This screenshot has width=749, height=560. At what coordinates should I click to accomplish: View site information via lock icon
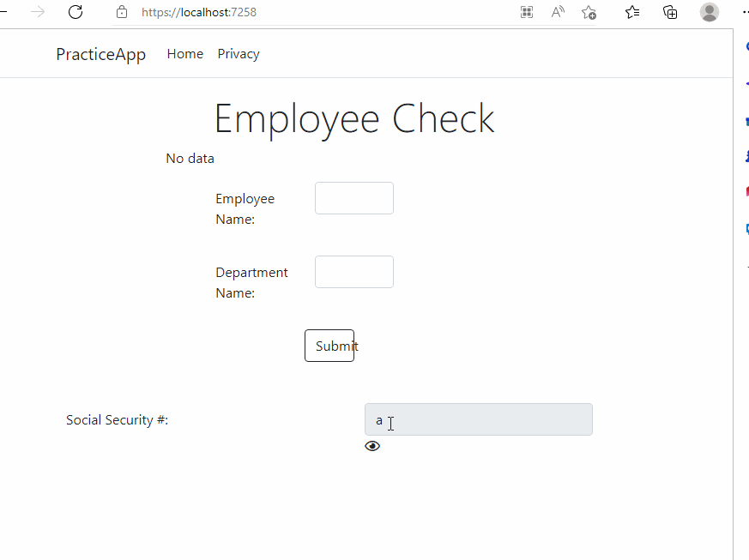coord(122,12)
